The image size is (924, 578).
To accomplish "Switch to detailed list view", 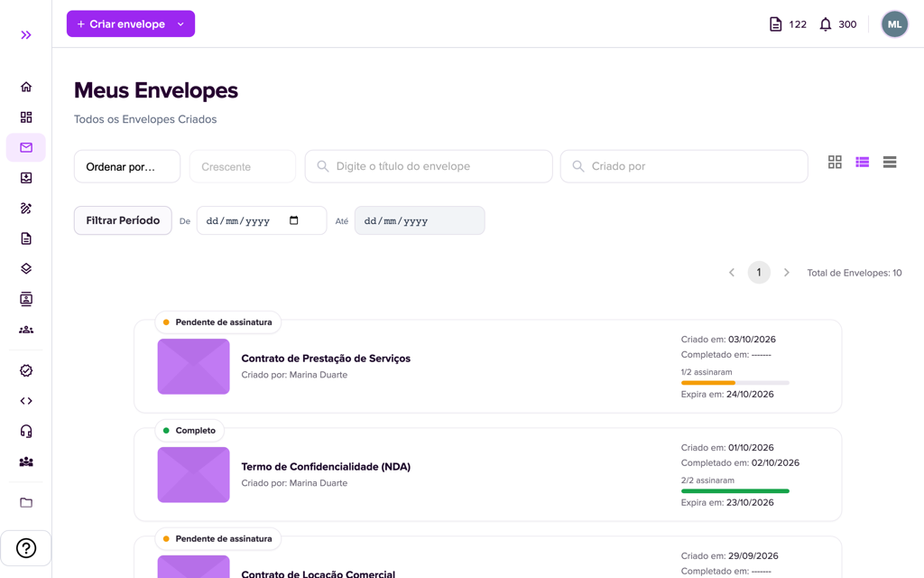I will [862, 162].
